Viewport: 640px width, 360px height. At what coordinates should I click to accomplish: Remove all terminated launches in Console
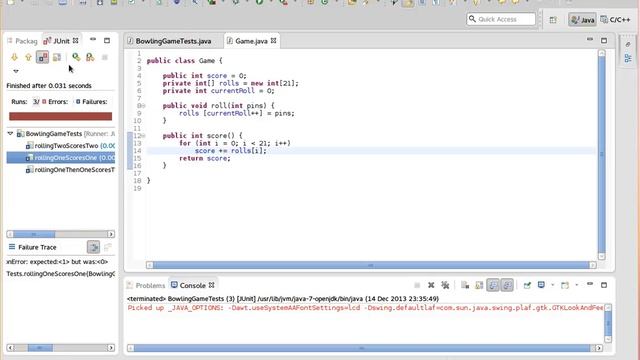pos(445,285)
